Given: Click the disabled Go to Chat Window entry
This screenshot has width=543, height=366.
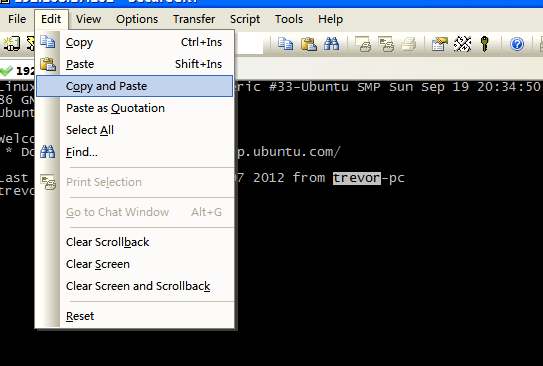Looking at the screenshot, I should 135,212.
